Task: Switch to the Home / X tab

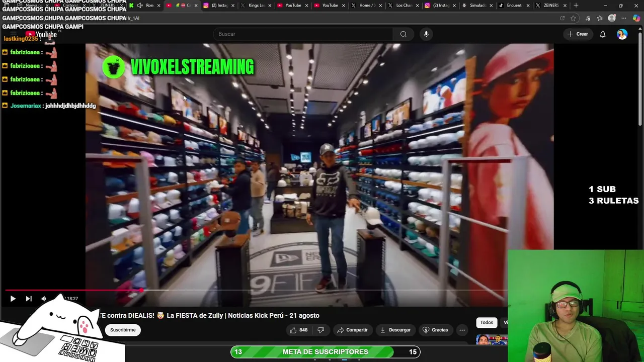Action: [x=367, y=6]
